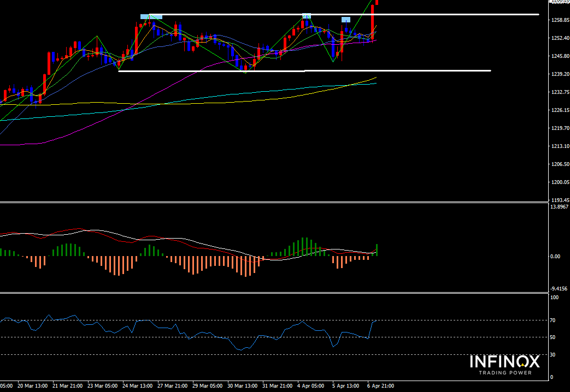
Task: Select the latest tall red breakout candle
Action: [x=372, y=21]
